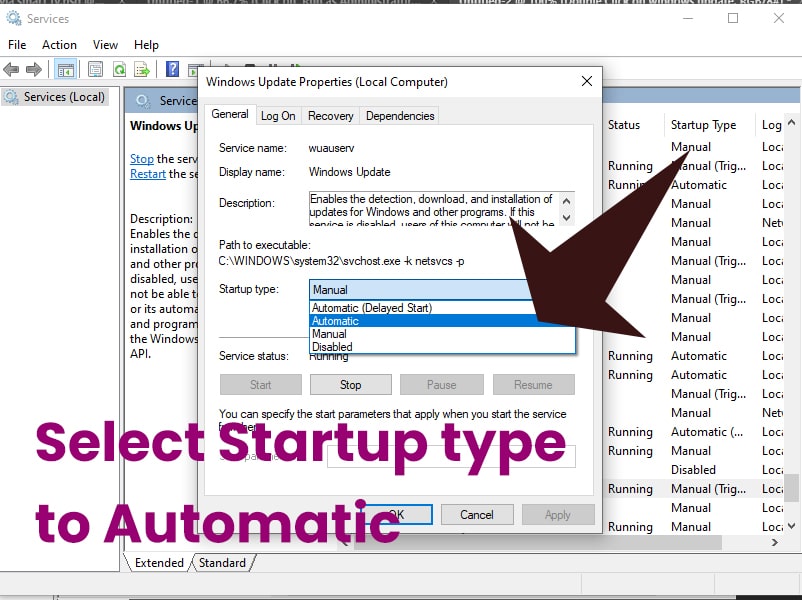Click the blue Help question mark icon
802x600 pixels.
(172, 70)
